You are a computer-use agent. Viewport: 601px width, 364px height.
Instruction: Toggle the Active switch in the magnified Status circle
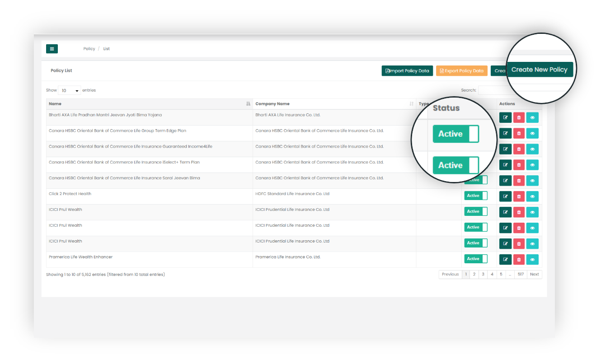click(x=455, y=134)
